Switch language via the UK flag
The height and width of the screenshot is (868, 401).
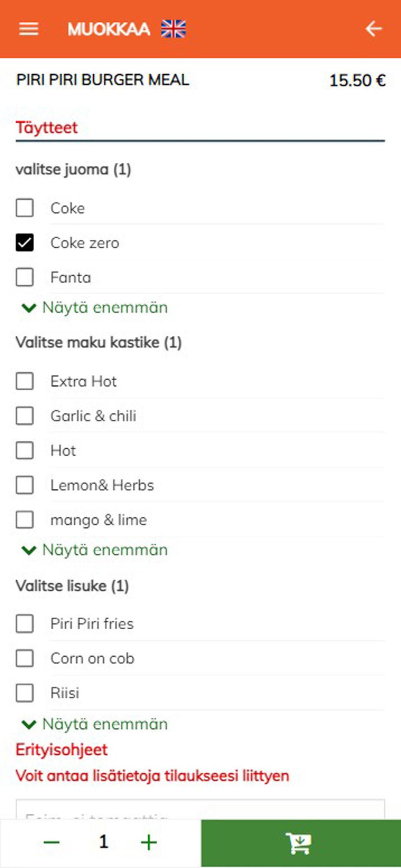tap(173, 29)
